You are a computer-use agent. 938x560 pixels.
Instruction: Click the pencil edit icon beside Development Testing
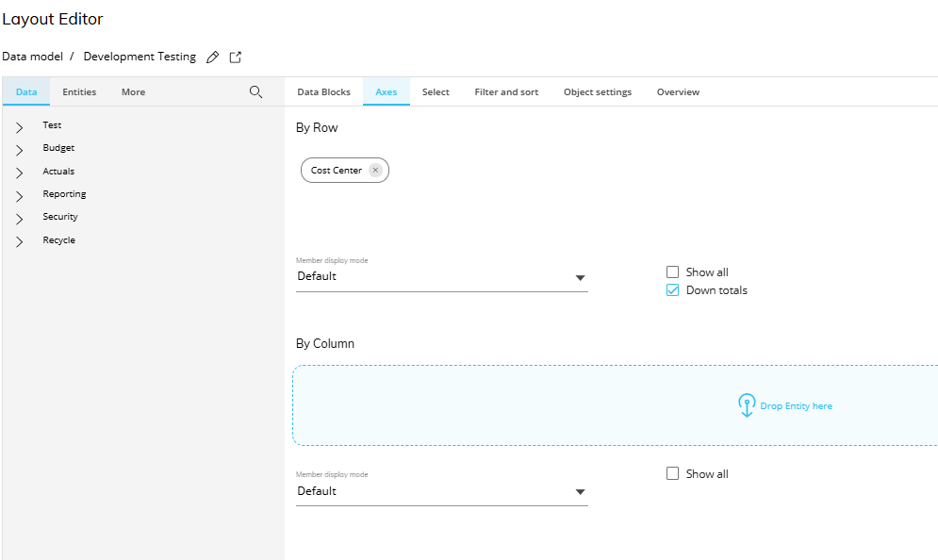212,58
